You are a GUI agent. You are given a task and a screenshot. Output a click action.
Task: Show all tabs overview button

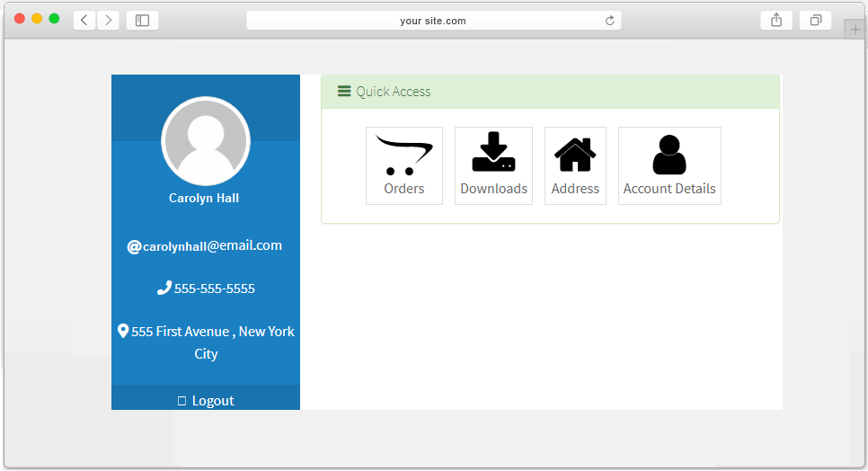(x=815, y=21)
